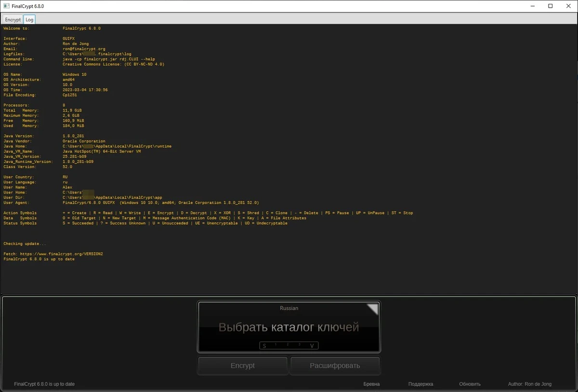Click the Java Version value 1.8.0_281
578x392 pixels.
point(73,136)
